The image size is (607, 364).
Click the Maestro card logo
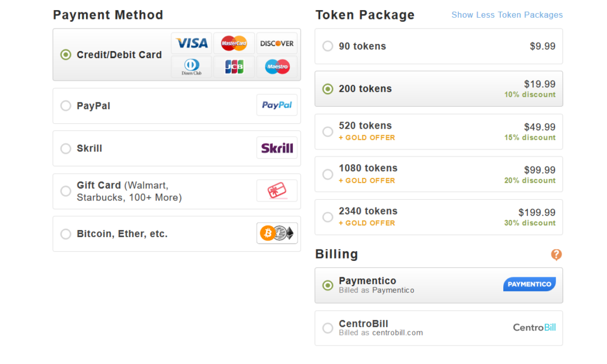pyautogui.click(x=277, y=66)
